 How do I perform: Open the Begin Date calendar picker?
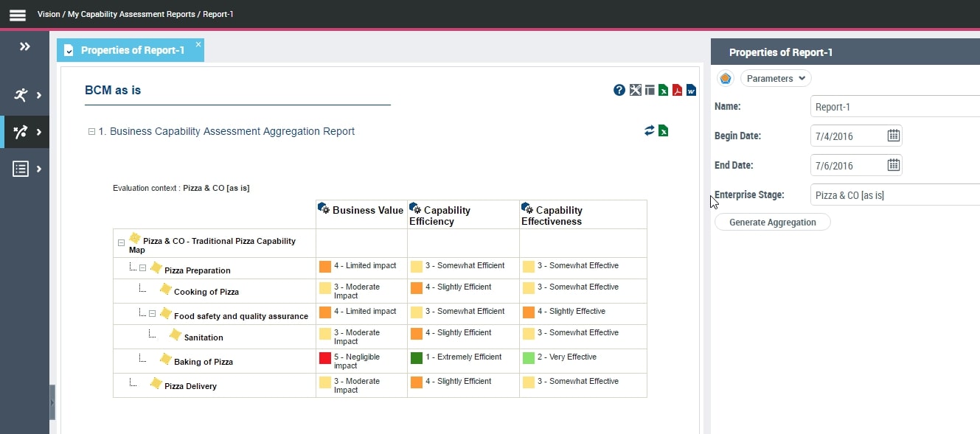click(x=893, y=136)
